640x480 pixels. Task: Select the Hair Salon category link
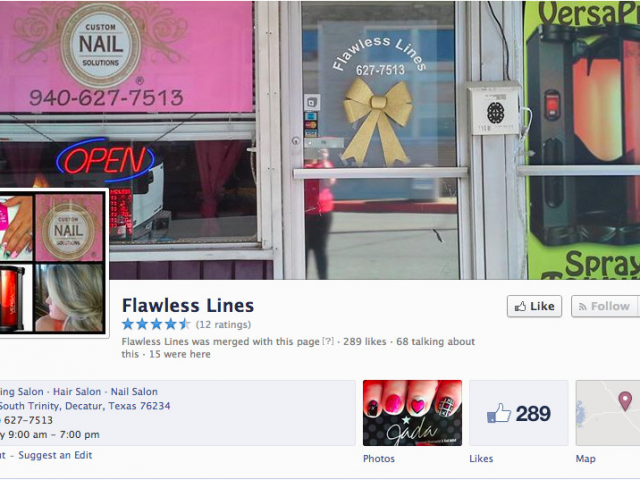tap(77, 392)
